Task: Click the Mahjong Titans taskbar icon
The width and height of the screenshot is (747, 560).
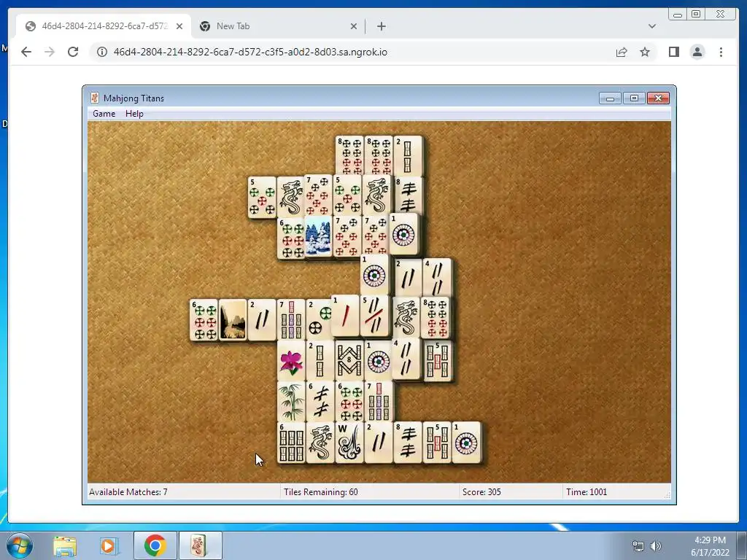Action: [x=199, y=545]
